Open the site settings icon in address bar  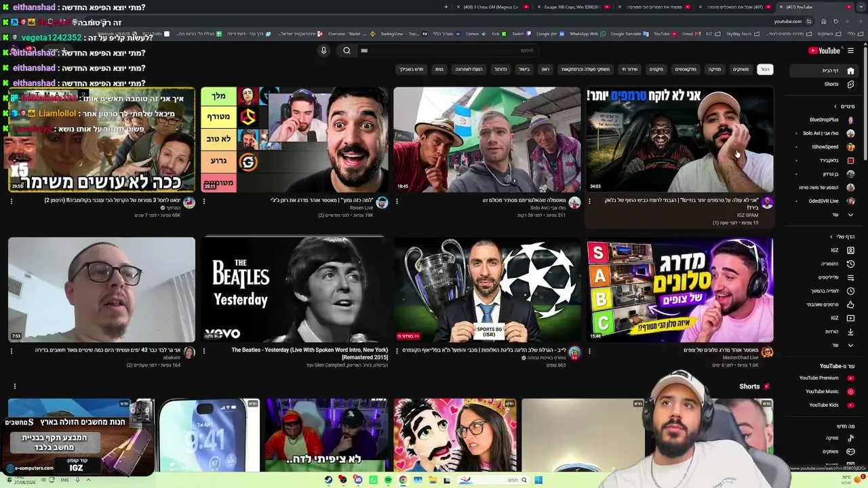[808, 21]
